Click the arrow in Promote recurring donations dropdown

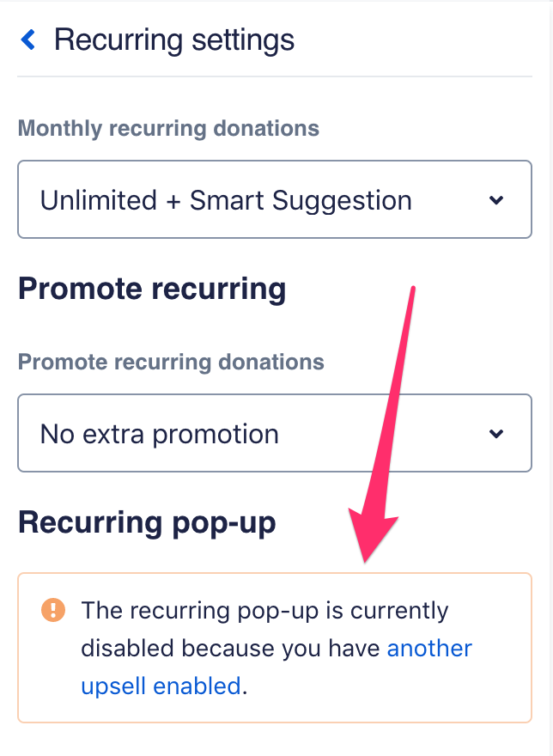pos(495,434)
